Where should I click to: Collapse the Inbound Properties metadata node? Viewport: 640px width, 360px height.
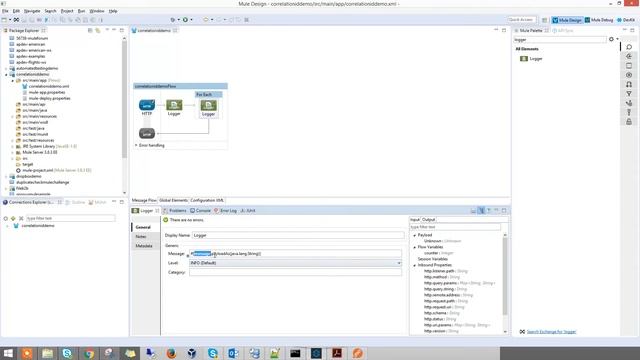coord(415,265)
